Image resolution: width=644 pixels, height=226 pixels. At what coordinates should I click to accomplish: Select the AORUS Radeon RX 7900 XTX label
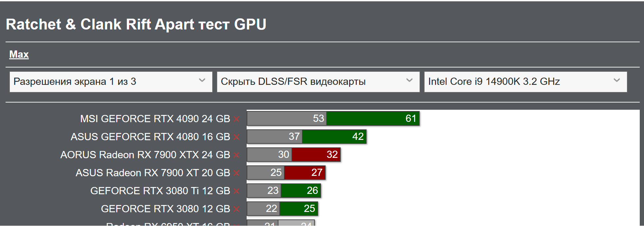tap(145, 155)
